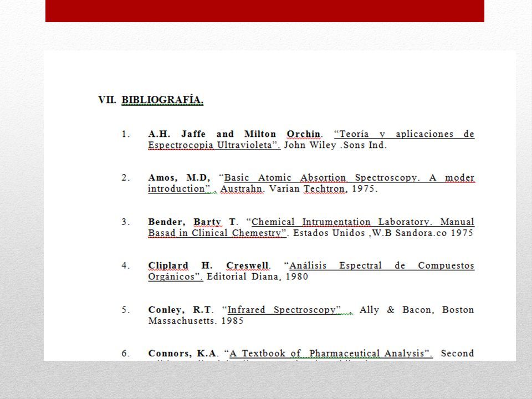Click 'Massachusetts. 1985' text
Image resolution: width=532 pixels, height=399 pixels.
196,321
